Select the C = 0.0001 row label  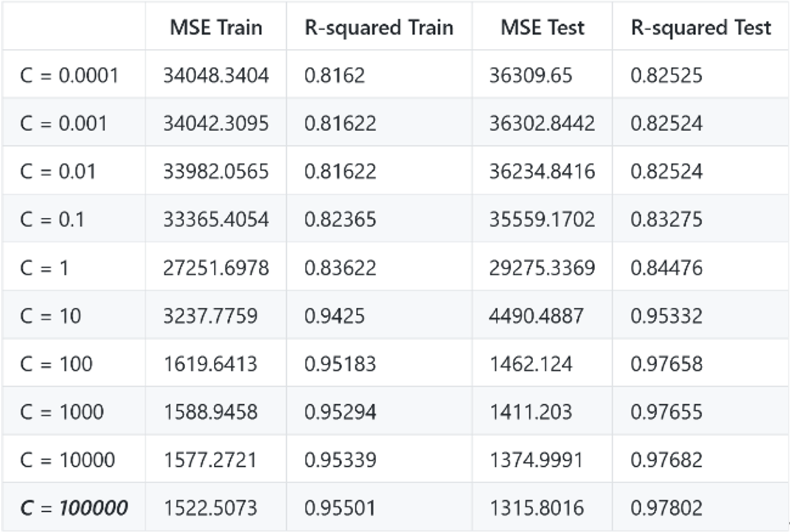point(69,76)
